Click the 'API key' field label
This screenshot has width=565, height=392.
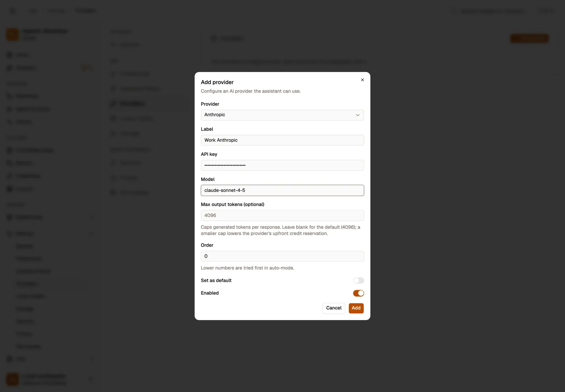point(209,154)
